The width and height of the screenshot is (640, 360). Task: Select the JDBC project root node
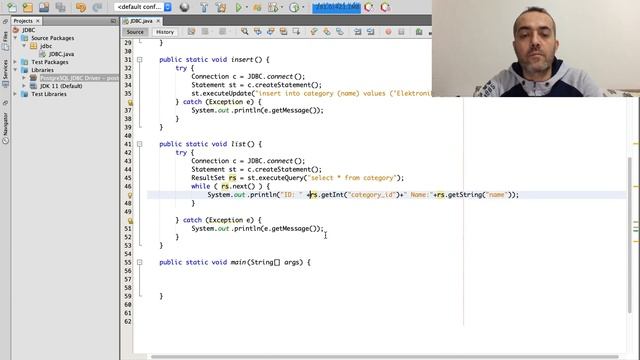(x=28, y=30)
